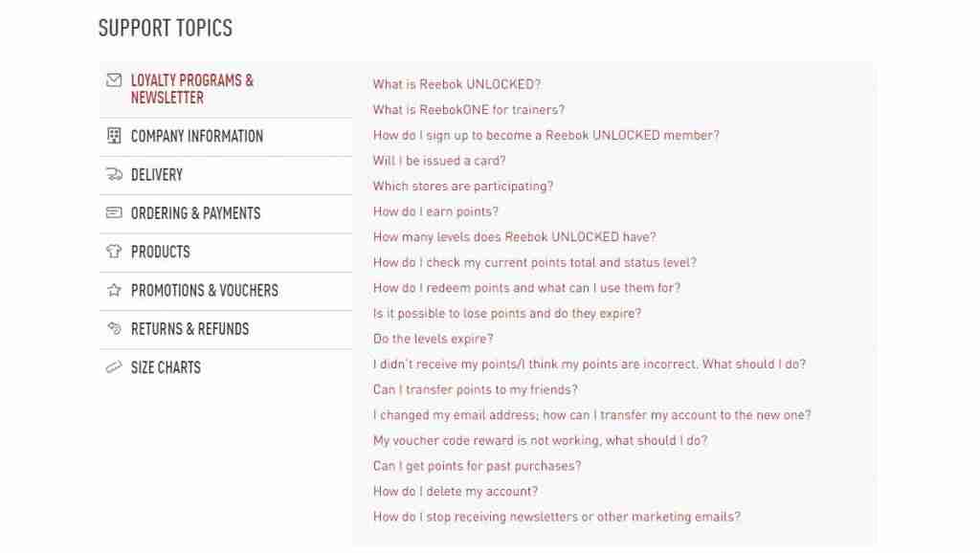Open "How do I earn points?"
980x553 pixels.
pos(435,210)
